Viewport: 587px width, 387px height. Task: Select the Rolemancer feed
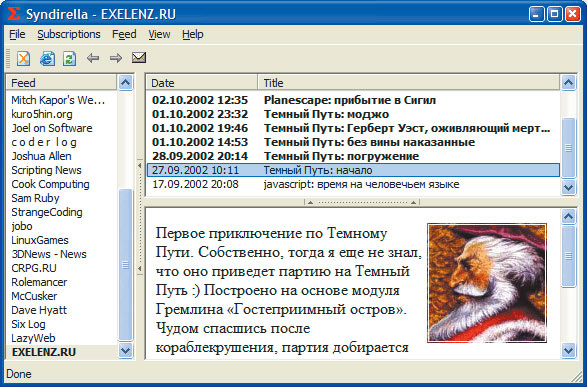39,282
